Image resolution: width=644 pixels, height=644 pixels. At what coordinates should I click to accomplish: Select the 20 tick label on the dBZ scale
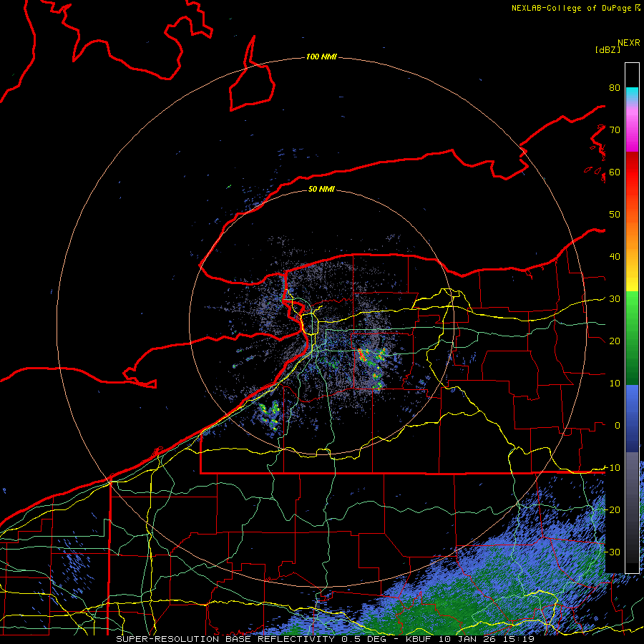615,341
